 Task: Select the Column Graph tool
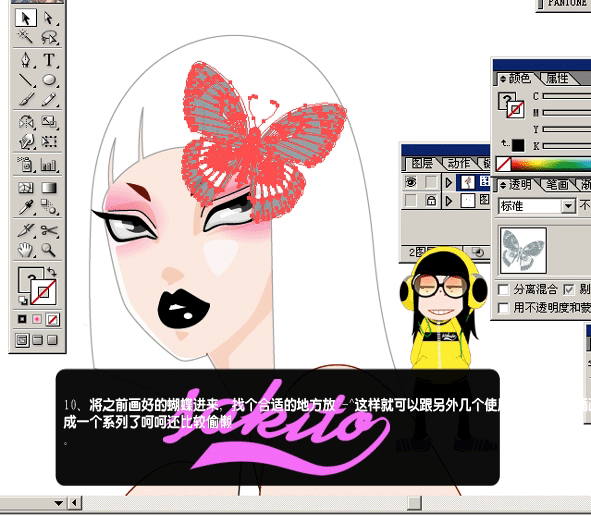tap(49, 164)
